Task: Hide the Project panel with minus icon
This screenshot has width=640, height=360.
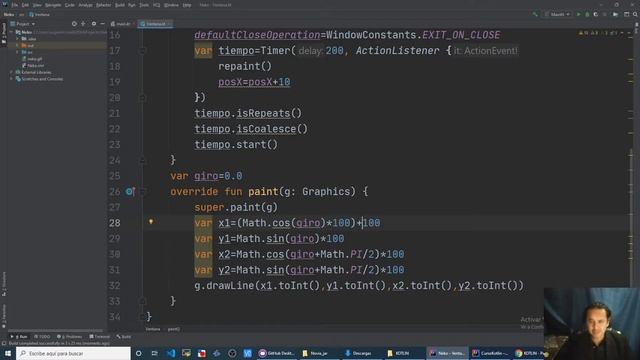Action: (102, 24)
